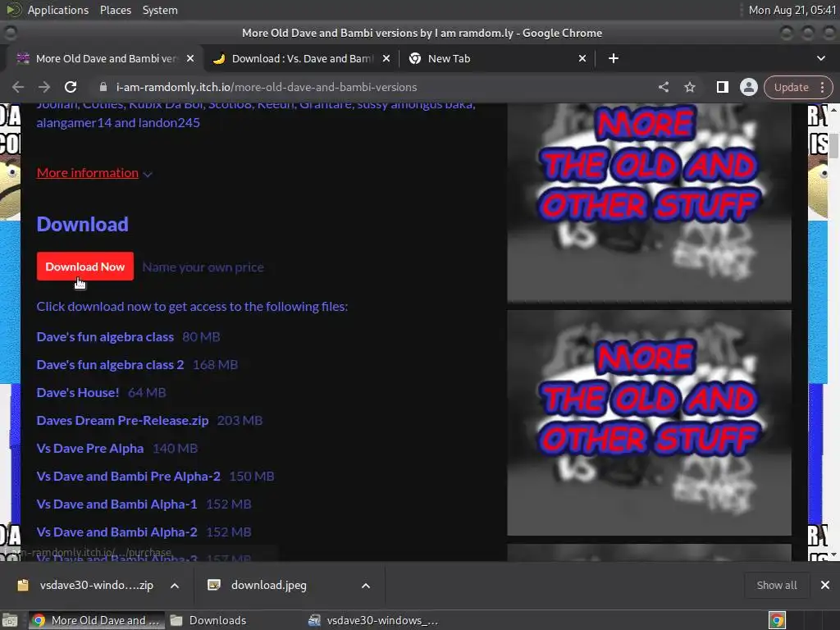
Task: Open Chrome three-dot menu
Action: (x=822, y=87)
